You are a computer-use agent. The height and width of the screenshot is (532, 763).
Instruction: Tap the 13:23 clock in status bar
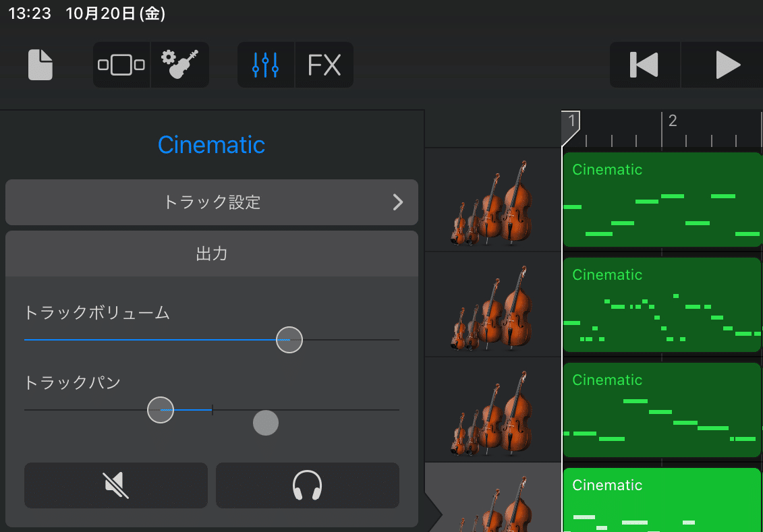pos(30,13)
